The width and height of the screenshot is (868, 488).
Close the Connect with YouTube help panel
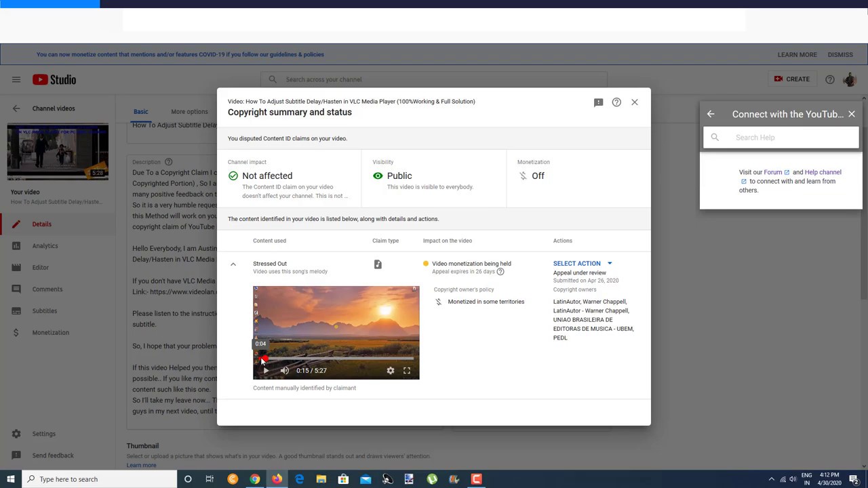pyautogui.click(x=852, y=115)
